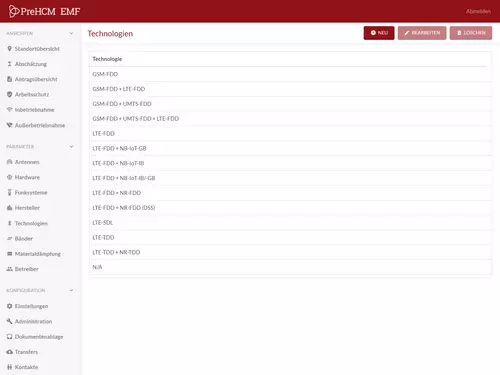
Task: Click the Bänder icon in sidebar
Action: tap(9, 239)
